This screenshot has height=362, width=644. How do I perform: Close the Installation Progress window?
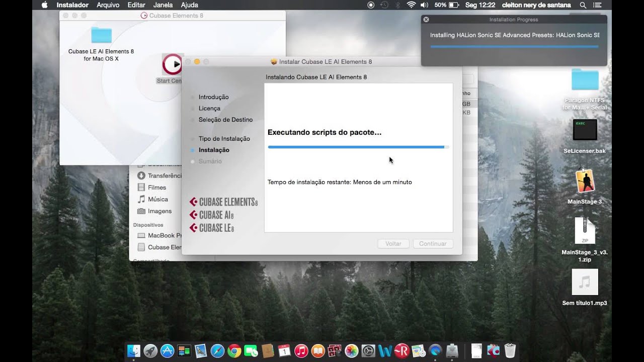click(426, 20)
